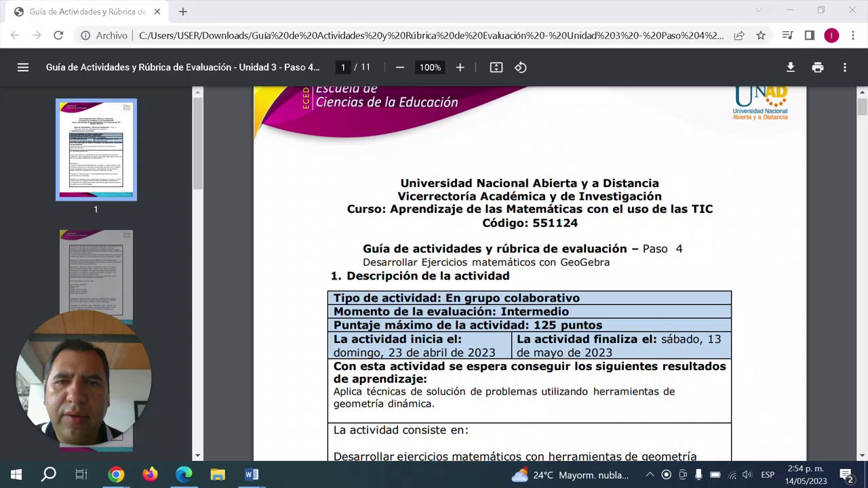Share this page from the address bar
Image resolution: width=868 pixels, height=488 pixels.
point(739,35)
